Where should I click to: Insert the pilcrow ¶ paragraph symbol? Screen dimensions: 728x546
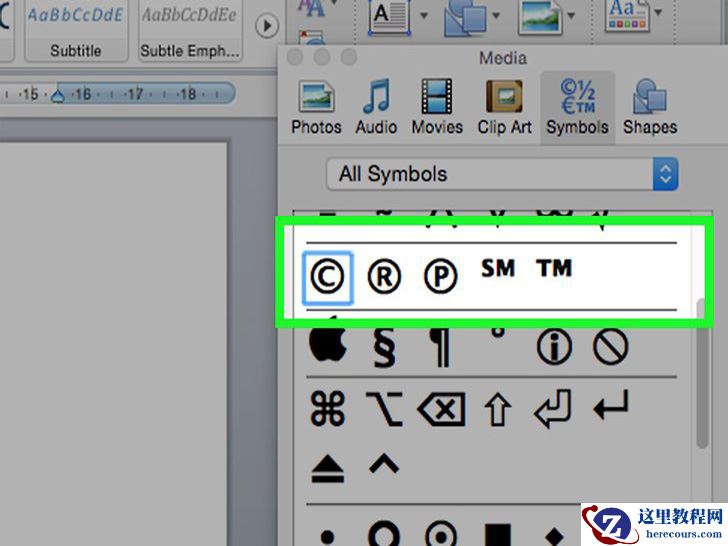pos(441,347)
